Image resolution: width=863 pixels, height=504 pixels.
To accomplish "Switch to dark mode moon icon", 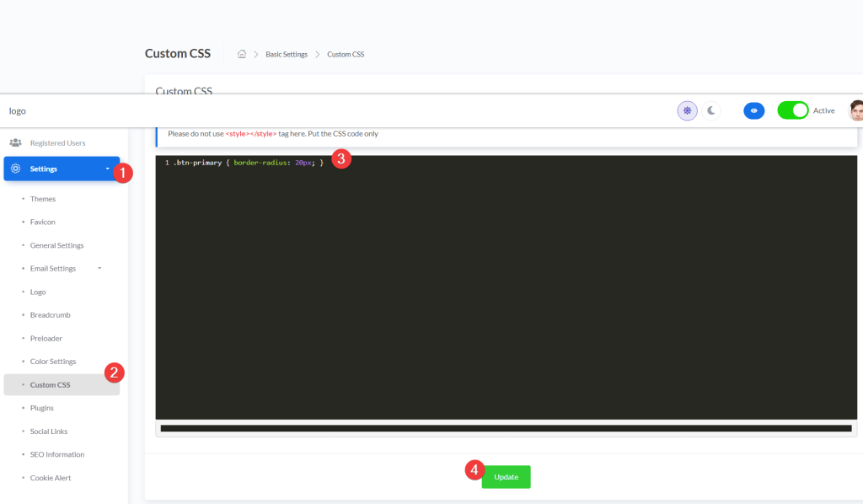I will click(x=711, y=110).
